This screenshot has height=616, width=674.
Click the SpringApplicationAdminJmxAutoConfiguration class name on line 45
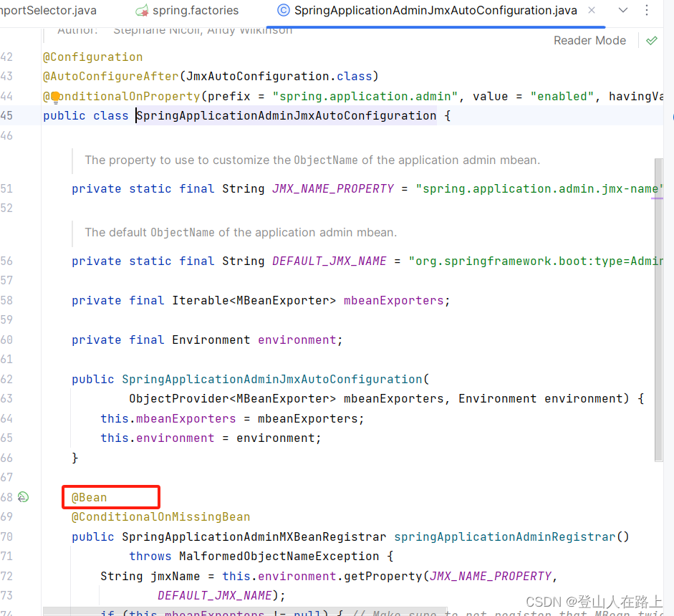click(x=287, y=116)
